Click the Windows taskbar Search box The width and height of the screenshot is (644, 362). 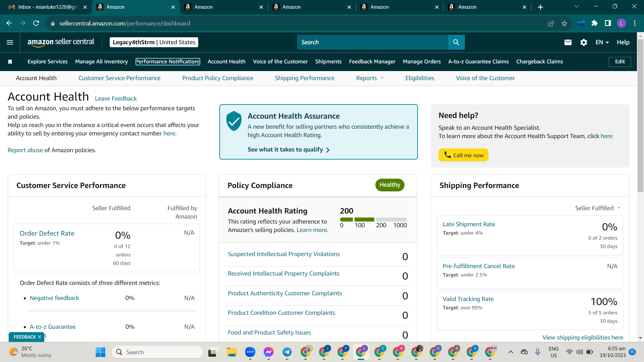pyautogui.click(x=157, y=352)
